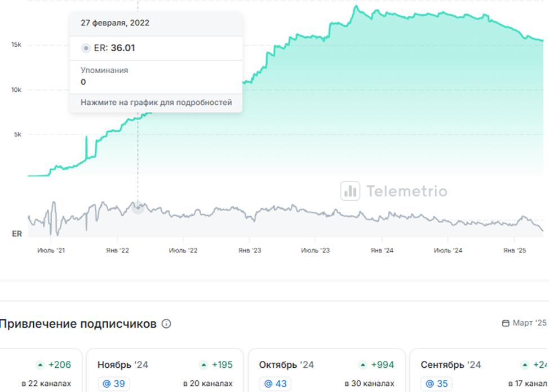This screenshot has width=549, height=392.
Task: Click the tooltip date 27 февраля, 2022
Action: tap(115, 23)
